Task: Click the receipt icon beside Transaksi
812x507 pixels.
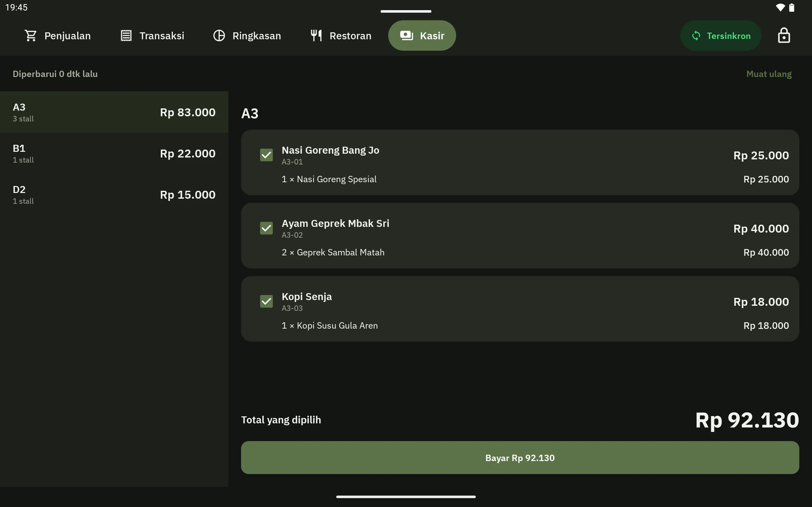Action: pos(126,35)
